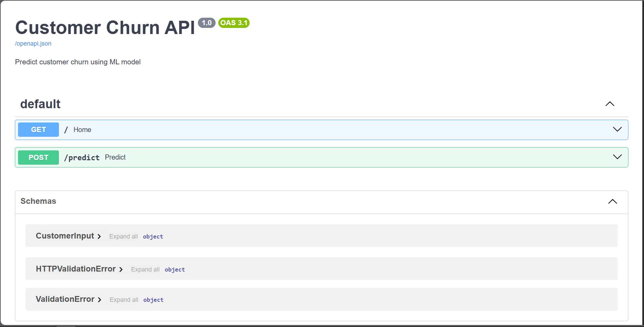
Task: Click the POST method badge
Action: click(38, 158)
